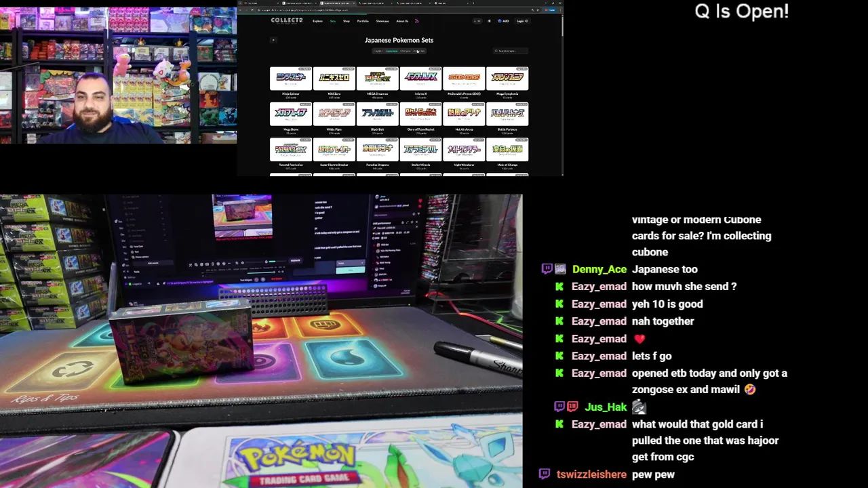
Task: Open the Paradise Dragona set card
Action: click(x=378, y=154)
